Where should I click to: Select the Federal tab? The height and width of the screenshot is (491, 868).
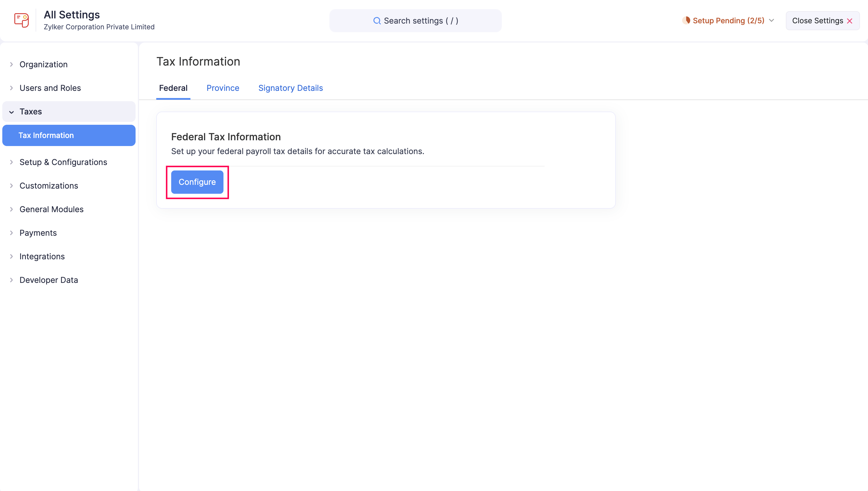pos(173,88)
